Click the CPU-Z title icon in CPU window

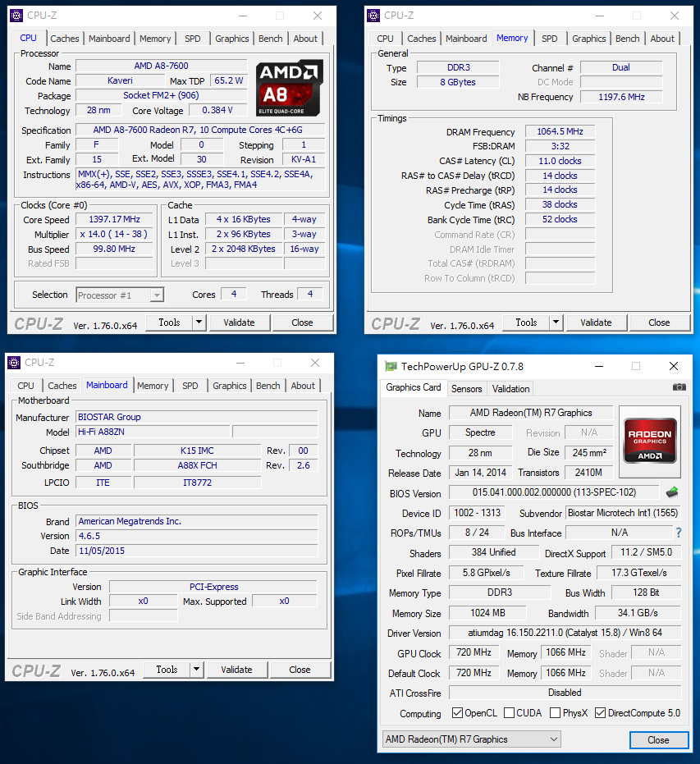16,16
